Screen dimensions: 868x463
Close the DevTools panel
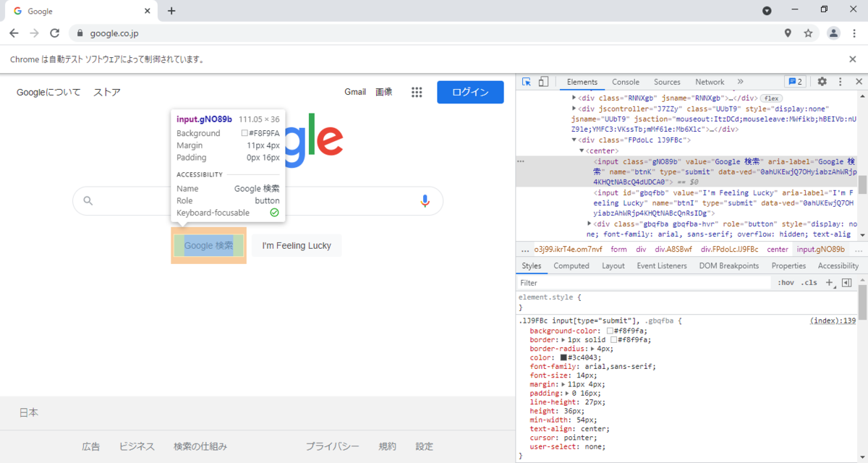(x=859, y=82)
